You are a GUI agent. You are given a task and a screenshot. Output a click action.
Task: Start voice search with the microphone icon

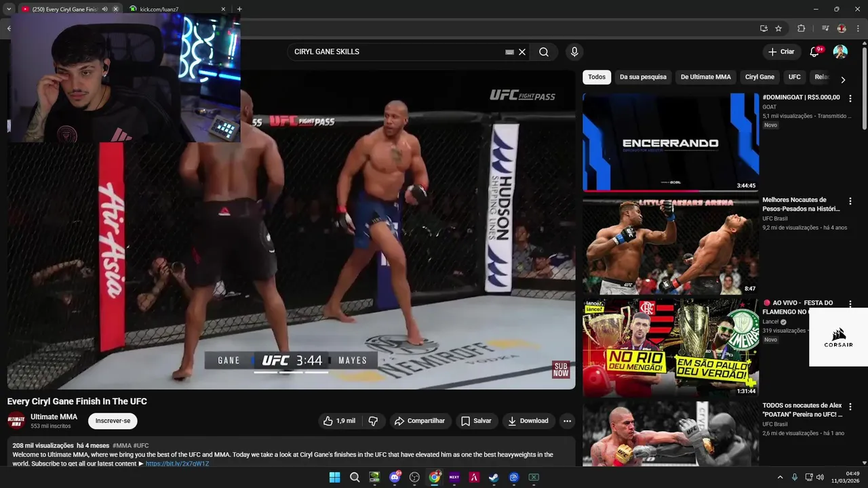click(x=574, y=52)
